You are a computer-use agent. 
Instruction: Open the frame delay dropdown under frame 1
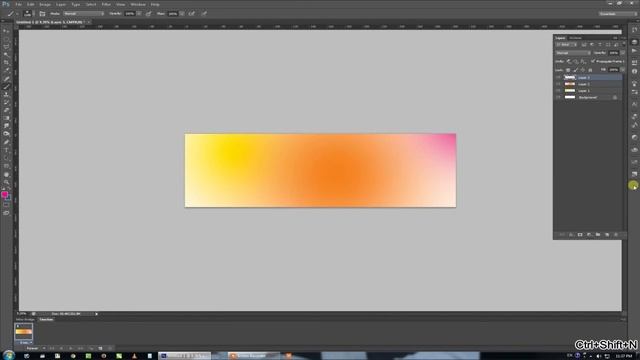tap(25, 342)
